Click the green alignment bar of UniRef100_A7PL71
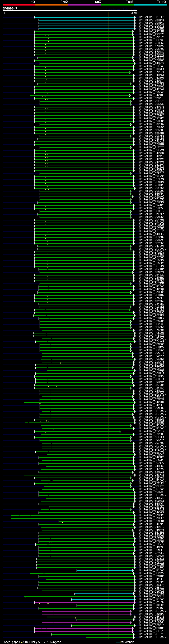Image resolution: width=169 pixels, height=644 pixels. (x=82, y=72)
